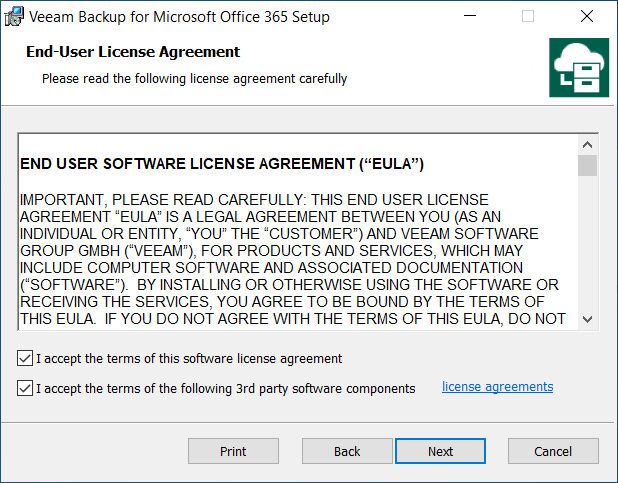Click the Veeam backup logo in the header
618x483 pixels.
(x=578, y=68)
